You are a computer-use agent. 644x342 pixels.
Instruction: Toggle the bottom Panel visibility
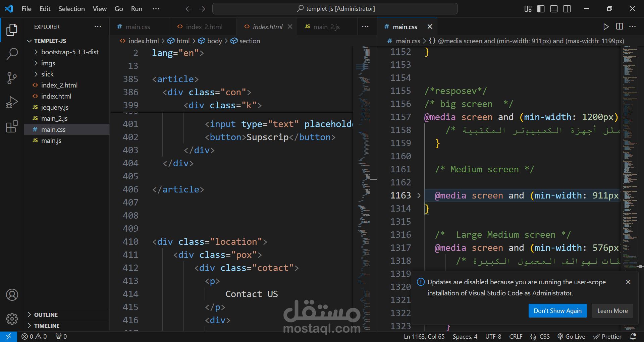554,9
